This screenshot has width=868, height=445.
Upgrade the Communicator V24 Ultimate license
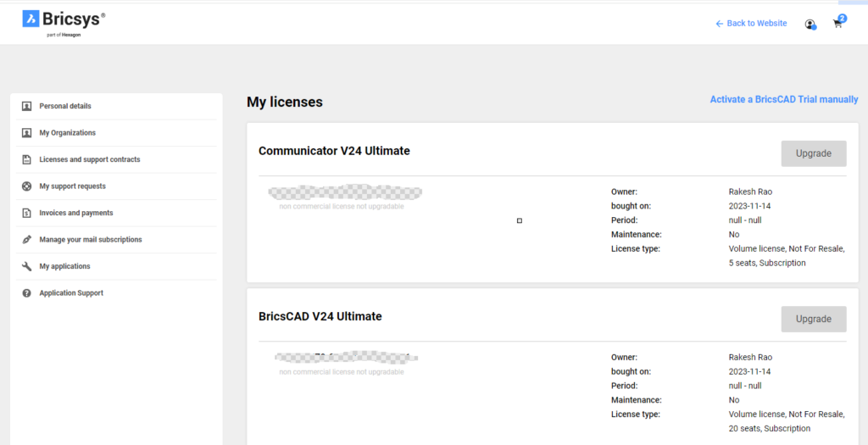(x=814, y=153)
